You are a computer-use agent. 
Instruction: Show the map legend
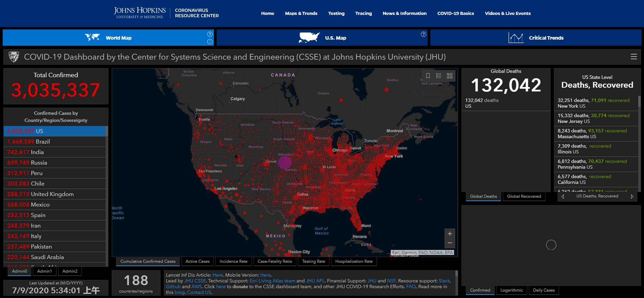click(439, 76)
